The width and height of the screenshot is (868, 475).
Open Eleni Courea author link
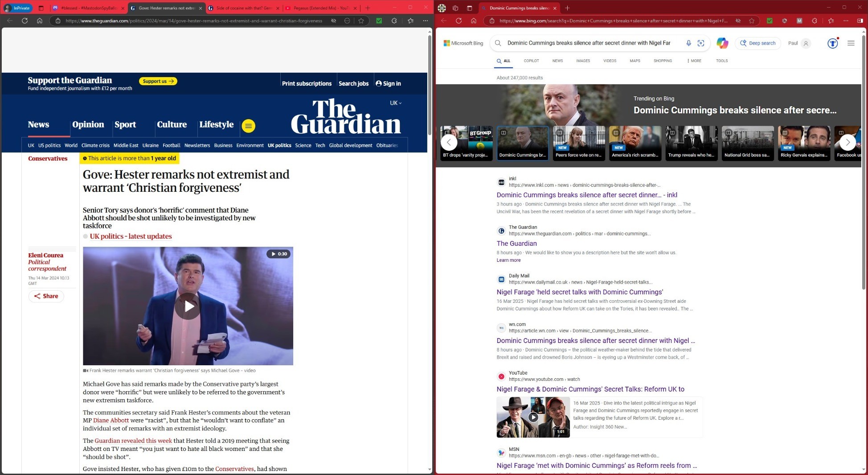click(46, 255)
